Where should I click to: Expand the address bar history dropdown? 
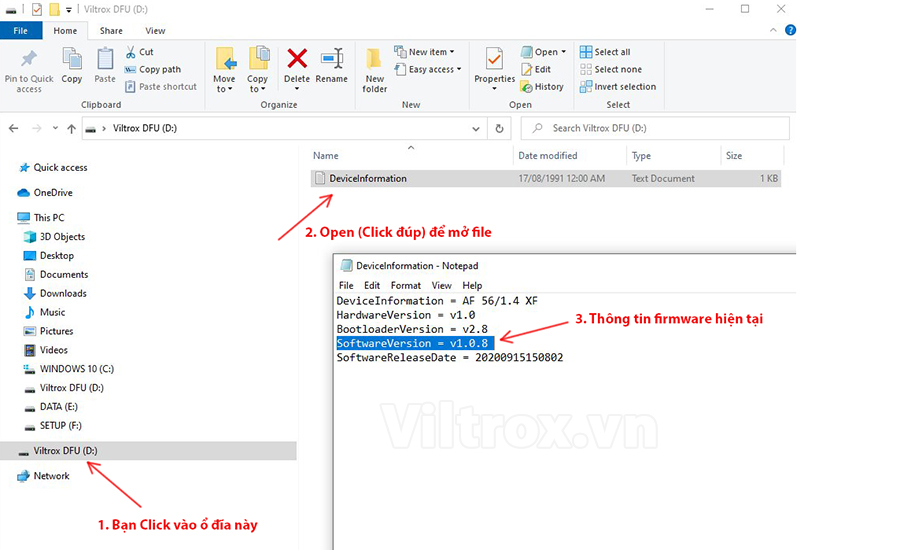(476, 129)
